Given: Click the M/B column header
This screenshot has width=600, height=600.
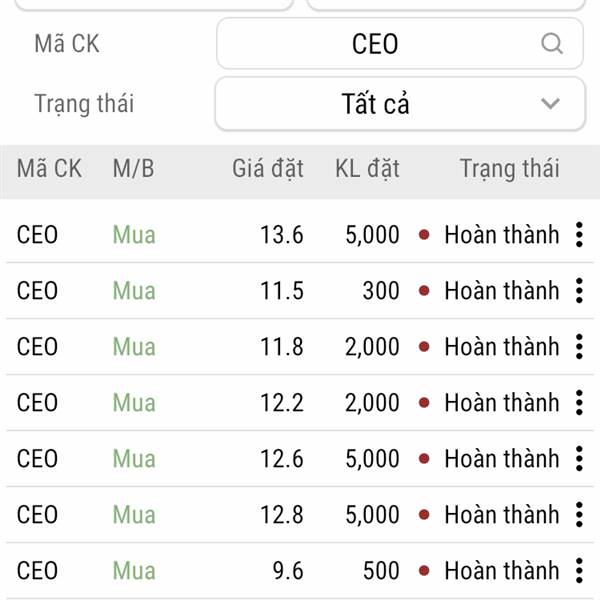Looking at the screenshot, I should 134,169.
